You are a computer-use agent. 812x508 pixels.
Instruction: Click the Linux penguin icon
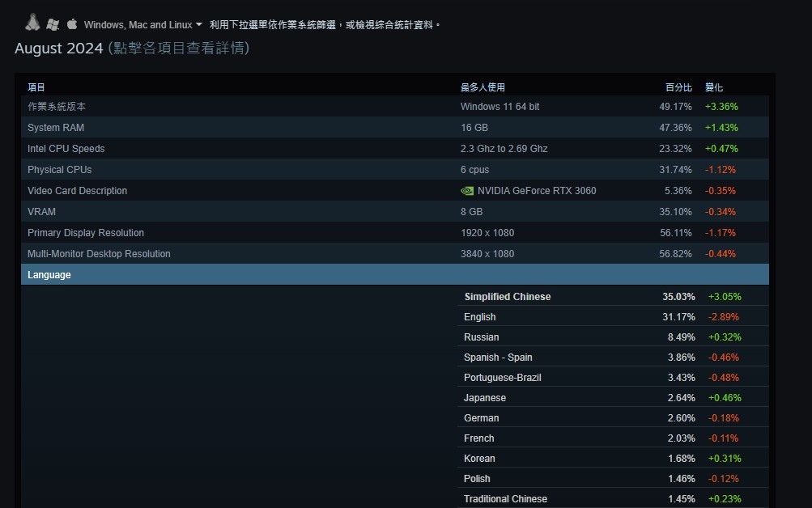[x=32, y=23]
